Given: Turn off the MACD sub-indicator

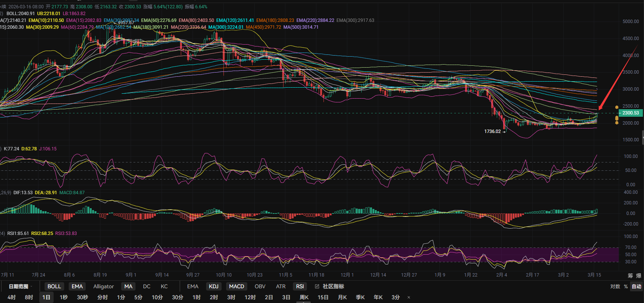Looking at the screenshot, I should (236, 286).
